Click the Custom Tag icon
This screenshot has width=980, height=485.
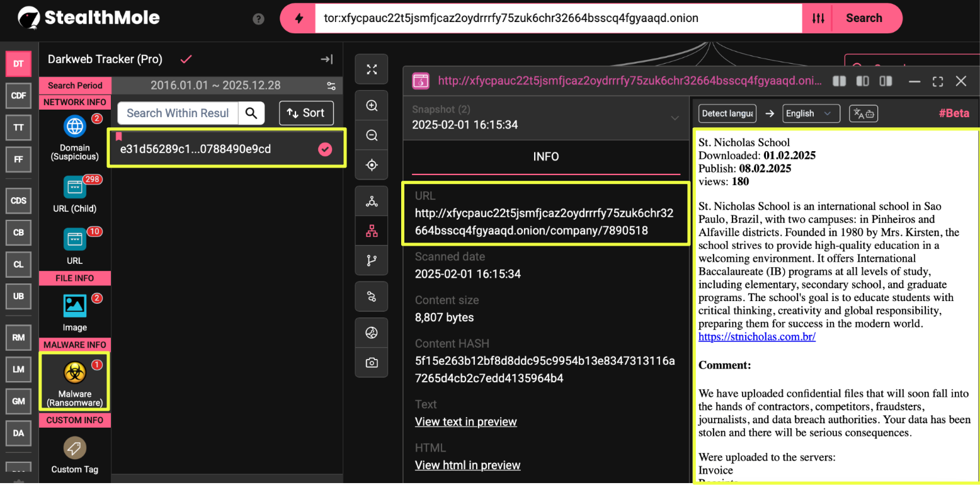click(x=75, y=448)
